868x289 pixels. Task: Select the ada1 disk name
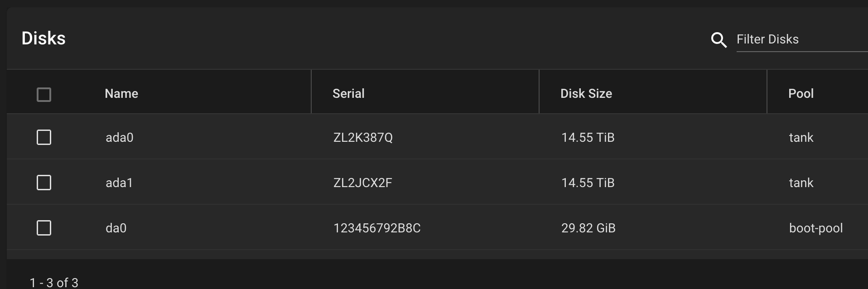119,183
